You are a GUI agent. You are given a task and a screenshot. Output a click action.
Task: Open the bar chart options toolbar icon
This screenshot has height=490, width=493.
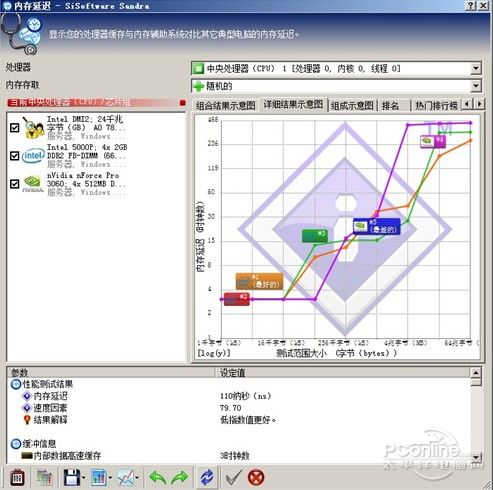pyautogui.click(x=99, y=478)
